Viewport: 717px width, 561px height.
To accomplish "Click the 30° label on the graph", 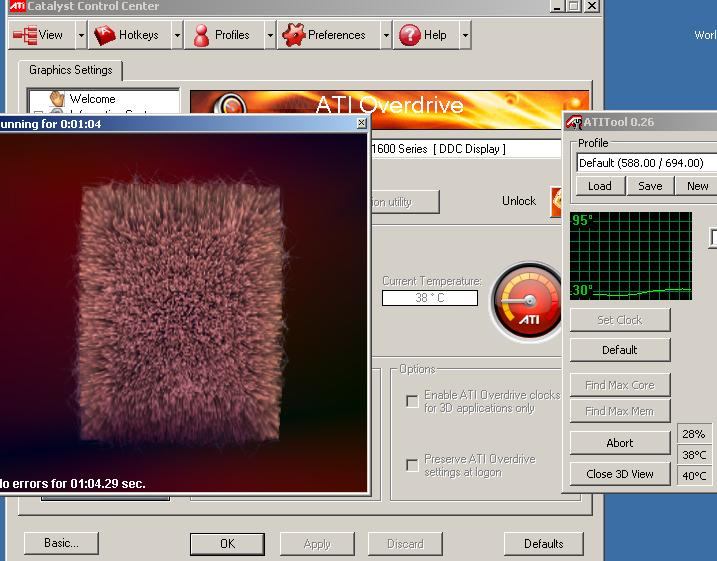I will pos(582,290).
